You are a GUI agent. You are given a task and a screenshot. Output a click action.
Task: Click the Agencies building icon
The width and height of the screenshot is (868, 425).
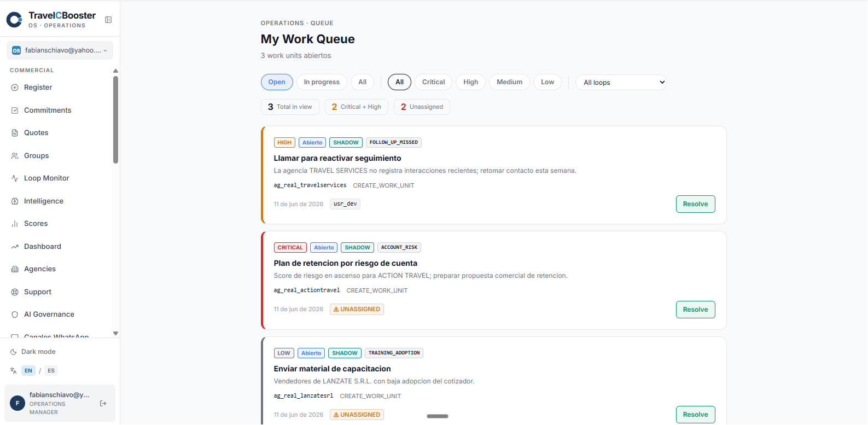coord(15,269)
